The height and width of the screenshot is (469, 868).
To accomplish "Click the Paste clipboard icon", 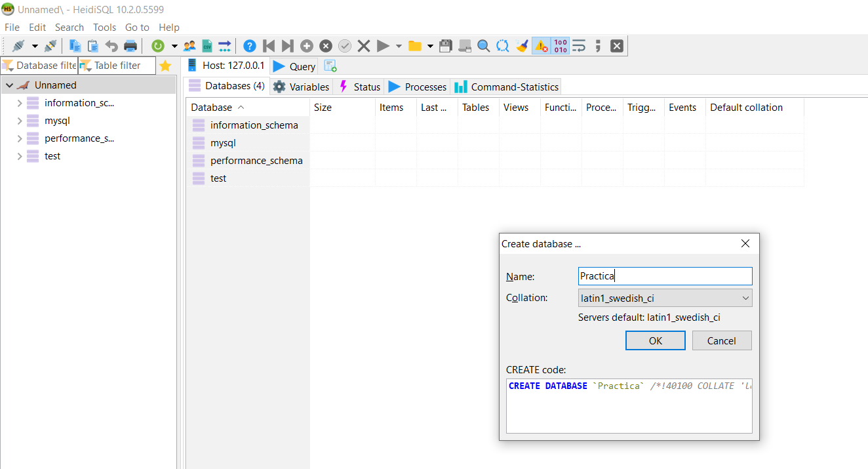I will 93,46.
